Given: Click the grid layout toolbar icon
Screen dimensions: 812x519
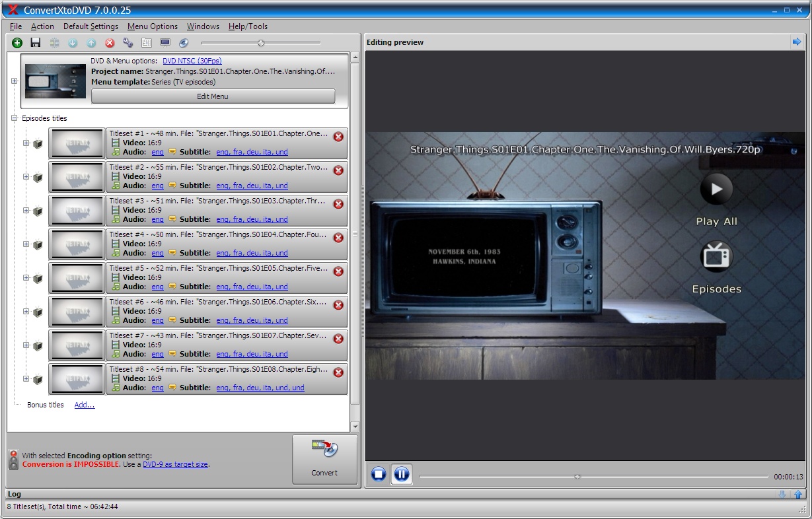Looking at the screenshot, I should click(147, 43).
